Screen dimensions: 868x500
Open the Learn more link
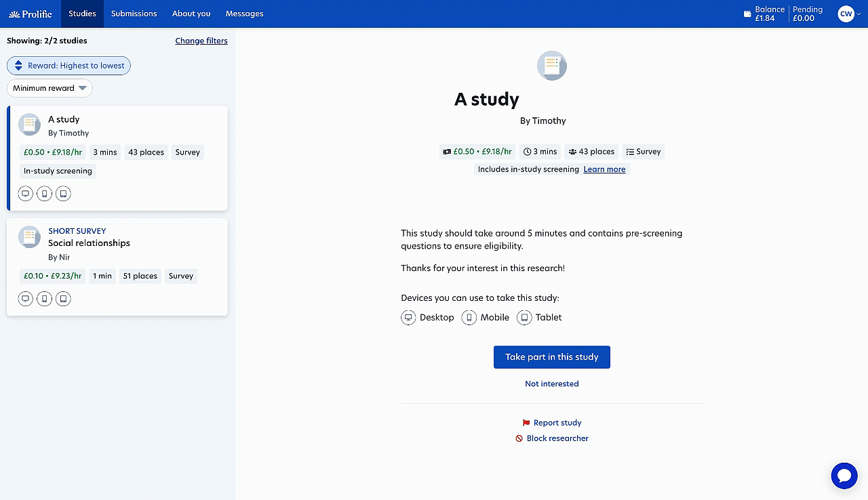tap(605, 169)
